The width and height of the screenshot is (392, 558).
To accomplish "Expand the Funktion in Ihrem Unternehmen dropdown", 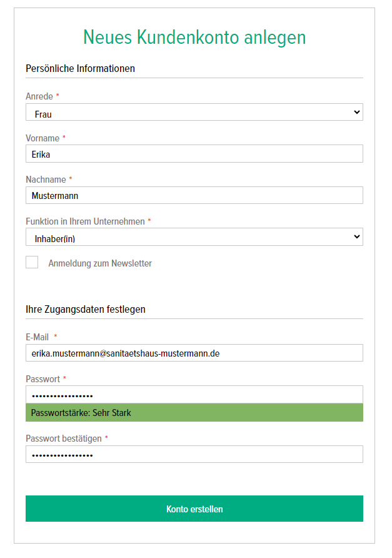I will pos(194,237).
